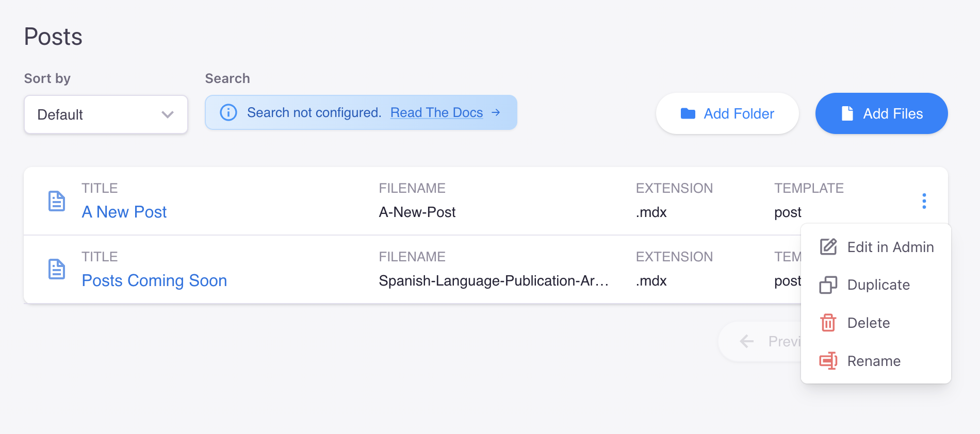
Task: Click the Posts page heading
Action: pos(53,37)
